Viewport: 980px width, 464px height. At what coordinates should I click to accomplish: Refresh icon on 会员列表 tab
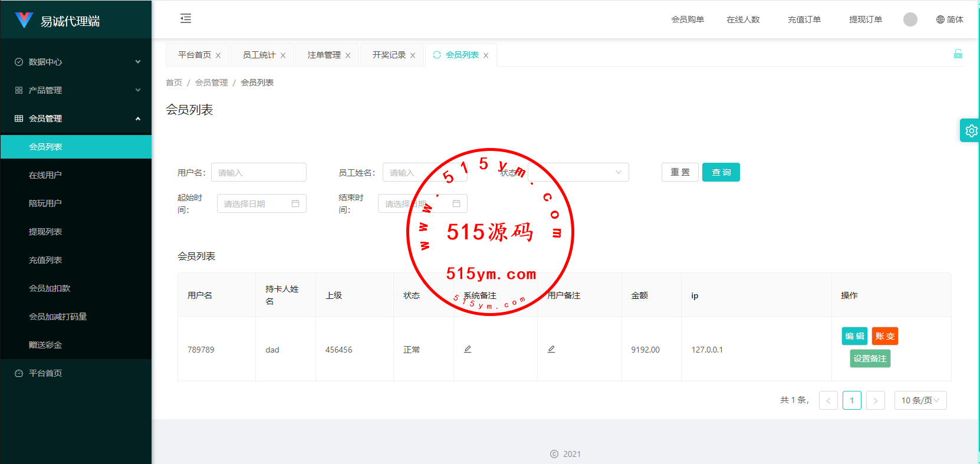coord(437,55)
